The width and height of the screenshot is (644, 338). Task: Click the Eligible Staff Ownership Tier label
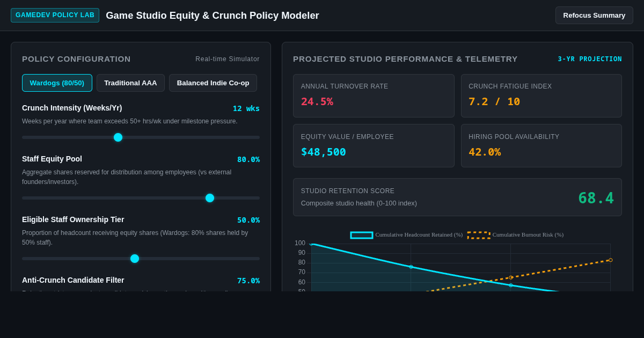pyautogui.click(x=73, y=219)
